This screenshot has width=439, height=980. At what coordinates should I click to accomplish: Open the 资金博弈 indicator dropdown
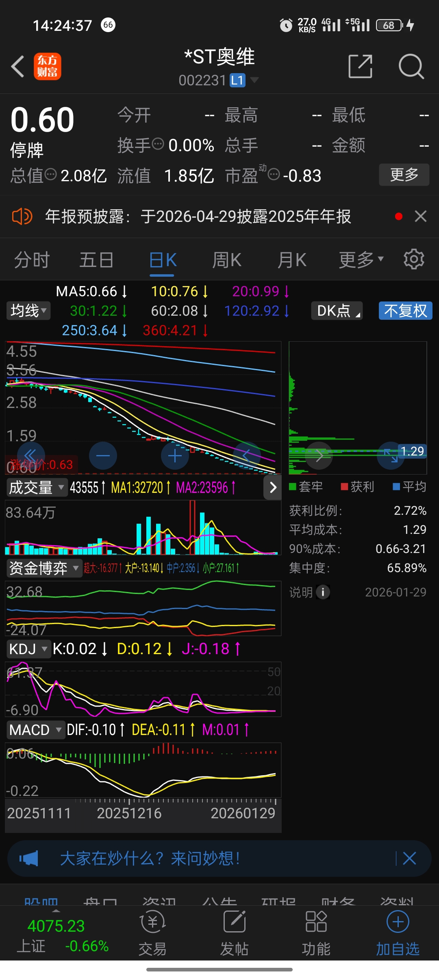pyautogui.click(x=44, y=568)
